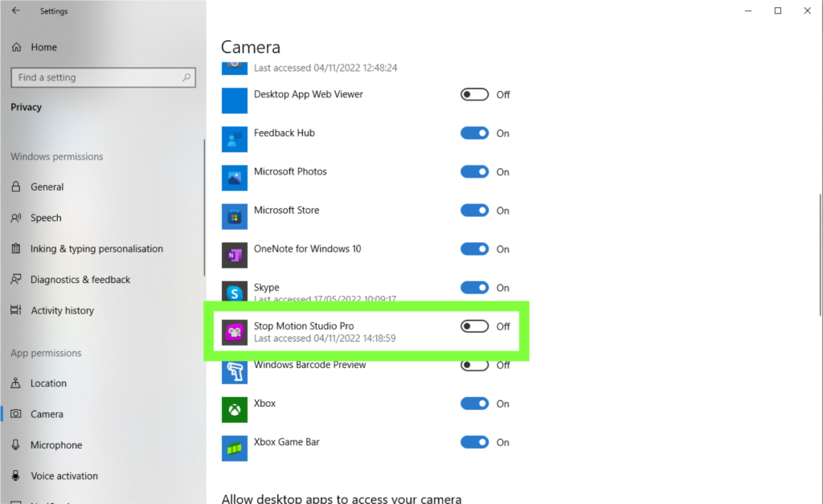This screenshot has height=504, width=823.
Task: Click the Microsoft Photos app icon
Action: [x=234, y=178]
